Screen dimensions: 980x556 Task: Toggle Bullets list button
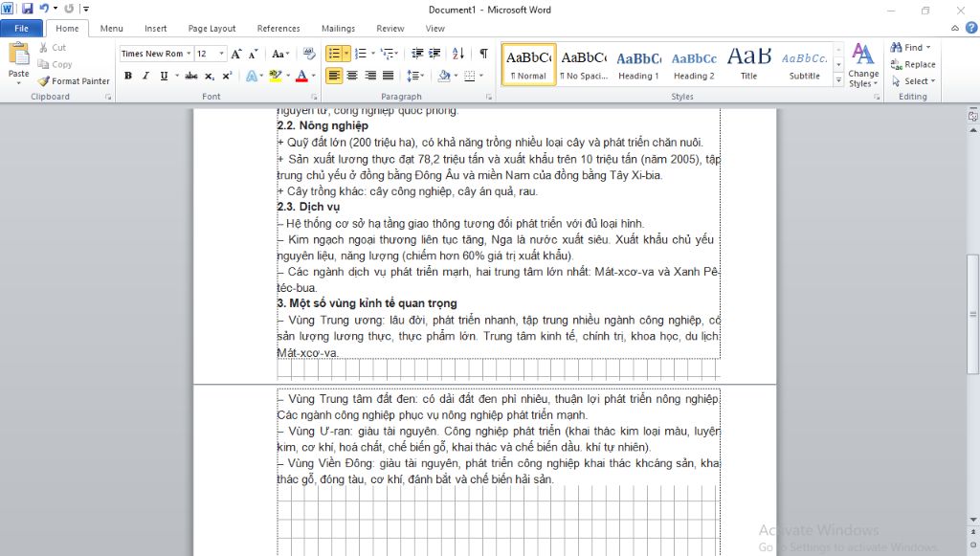(334, 54)
